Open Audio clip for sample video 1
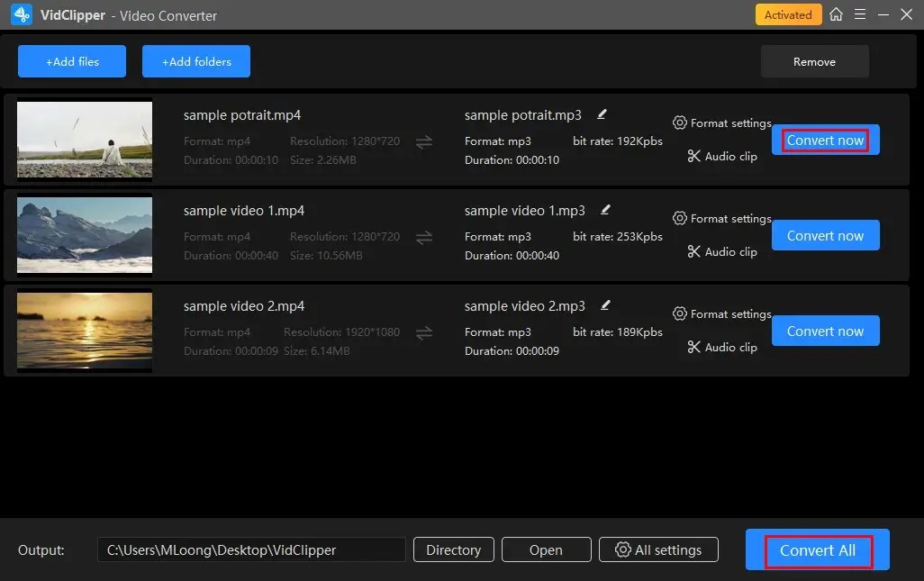This screenshot has width=924, height=581. pos(722,251)
